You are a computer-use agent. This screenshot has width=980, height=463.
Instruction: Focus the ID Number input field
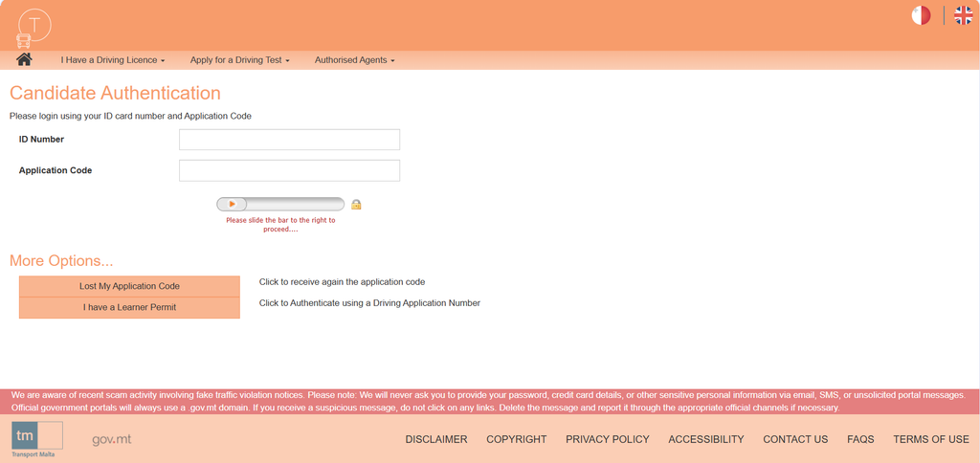coord(289,140)
